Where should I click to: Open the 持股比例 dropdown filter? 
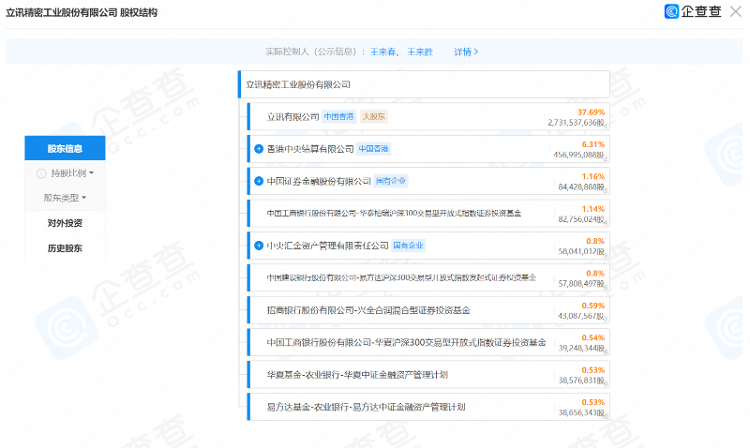pos(72,173)
